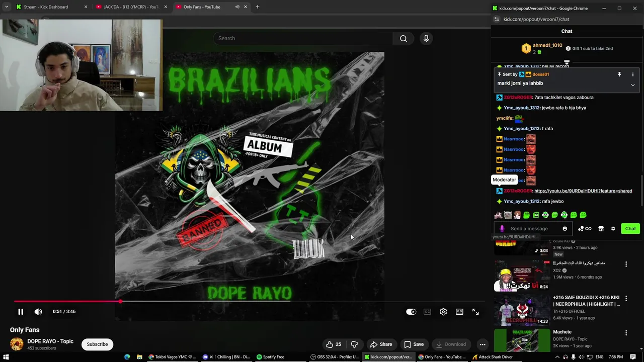Image resolution: width=644 pixels, height=362 pixels.
Task: Click ymclife username in chat
Action: click(x=504, y=118)
